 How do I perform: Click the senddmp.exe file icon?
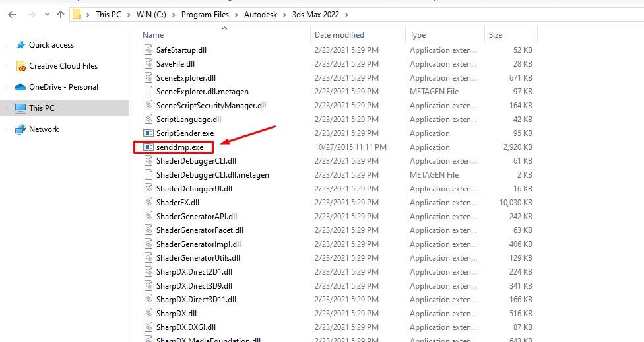pyautogui.click(x=148, y=147)
